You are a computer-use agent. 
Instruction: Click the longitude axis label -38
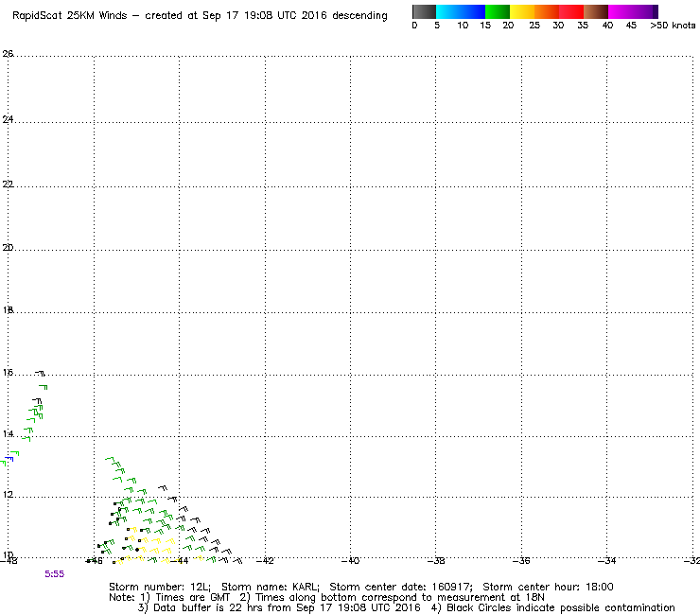436,561
